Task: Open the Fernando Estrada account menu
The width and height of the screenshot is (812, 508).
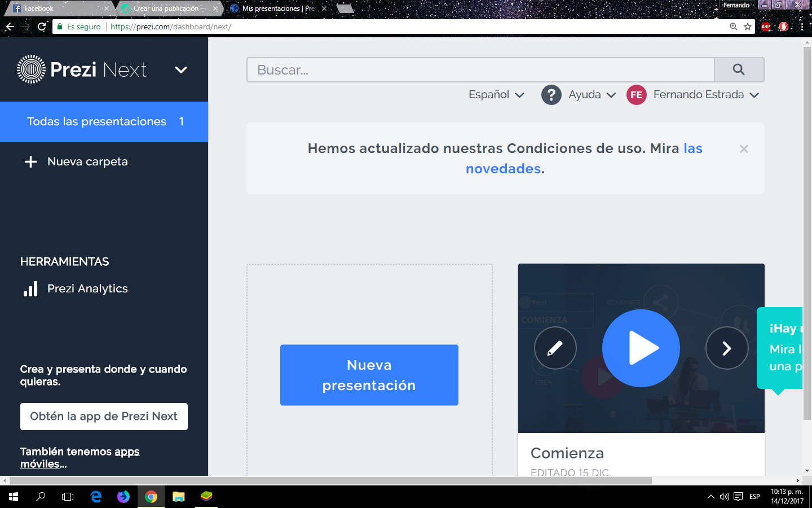Action: tap(706, 95)
